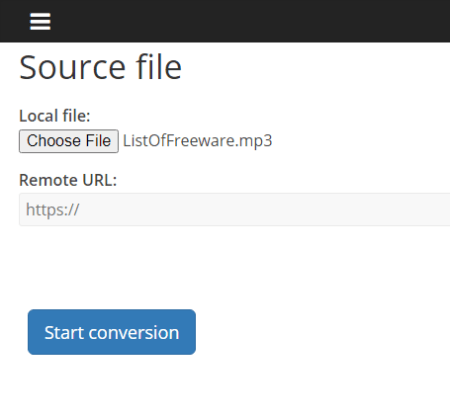Select the https:// placeholder text box

coord(234,209)
